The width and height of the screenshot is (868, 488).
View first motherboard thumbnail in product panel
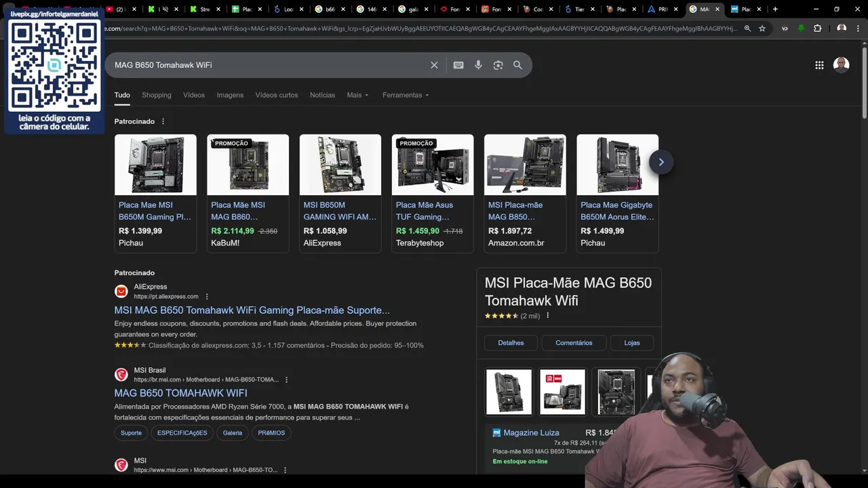click(509, 392)
